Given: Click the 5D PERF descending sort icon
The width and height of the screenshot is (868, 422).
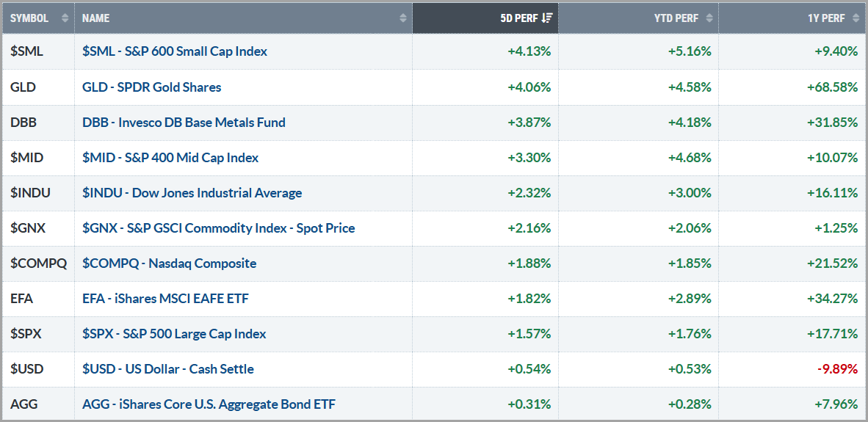Looking at the screenshot, I should [547, 18].
